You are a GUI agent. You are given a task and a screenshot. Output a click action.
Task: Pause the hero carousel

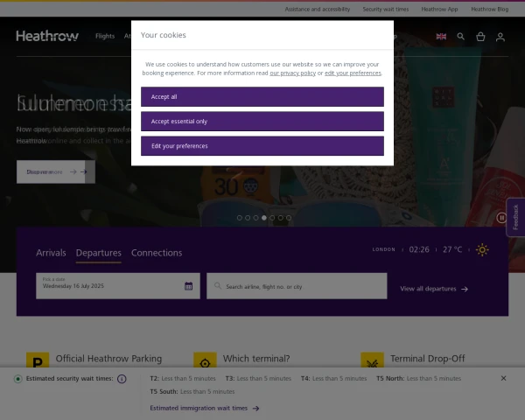pos(501,218)
